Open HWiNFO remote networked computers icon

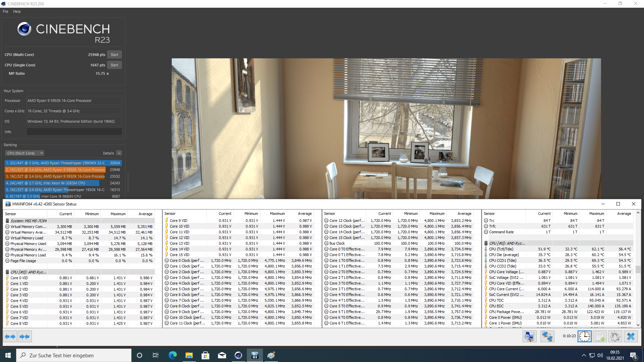coord(547,337)
